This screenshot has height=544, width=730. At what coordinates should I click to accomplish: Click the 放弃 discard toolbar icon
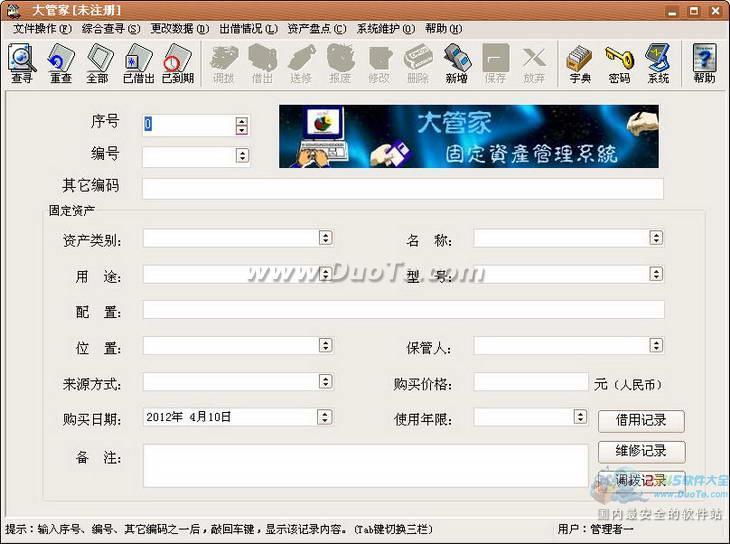pos(534,63)
